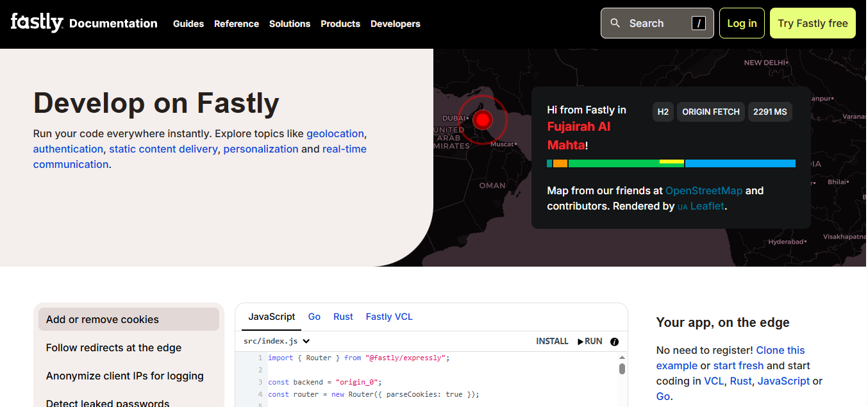
Task: Select Follow redirects at the edge
Action: click(x=129, y=347)
